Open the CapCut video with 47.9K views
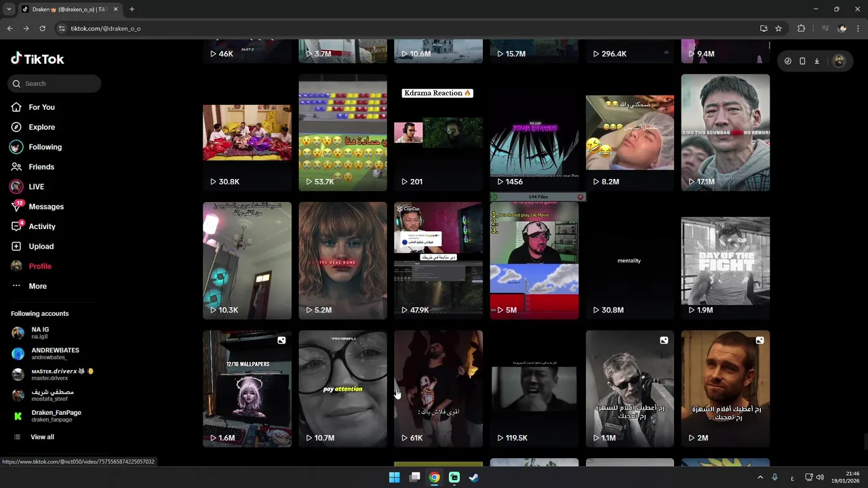This screenshot has height=488, width=868. (438, 261)
